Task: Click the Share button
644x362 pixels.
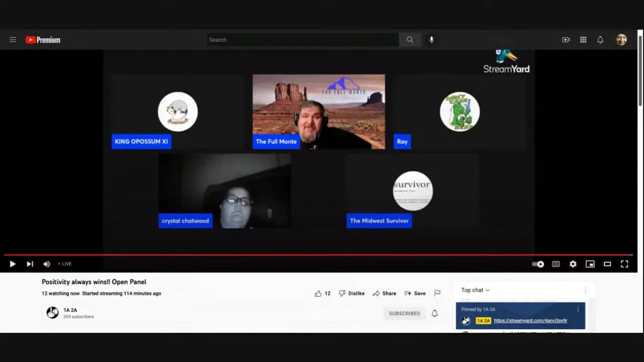Action: tap(384, 293)
